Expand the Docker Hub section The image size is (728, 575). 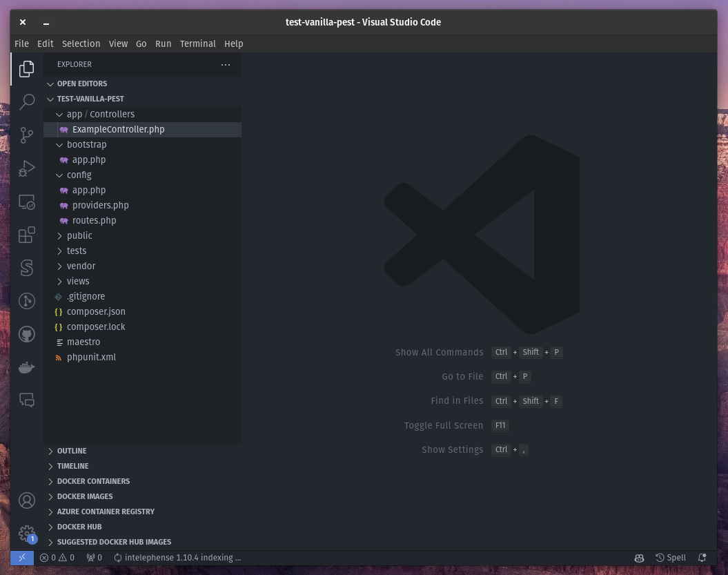143,527
